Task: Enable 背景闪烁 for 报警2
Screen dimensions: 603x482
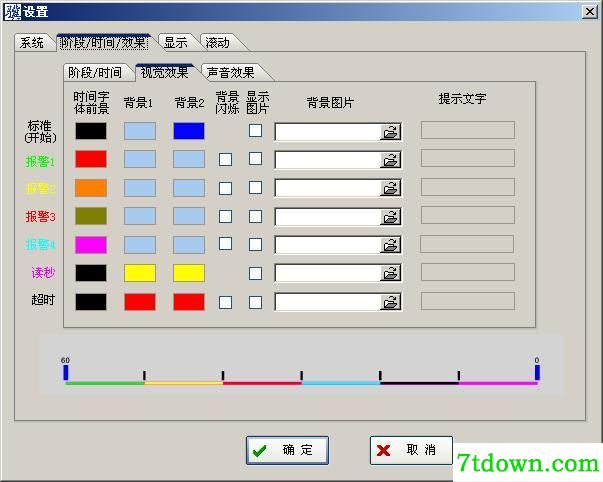Action: tap(225, 188)
